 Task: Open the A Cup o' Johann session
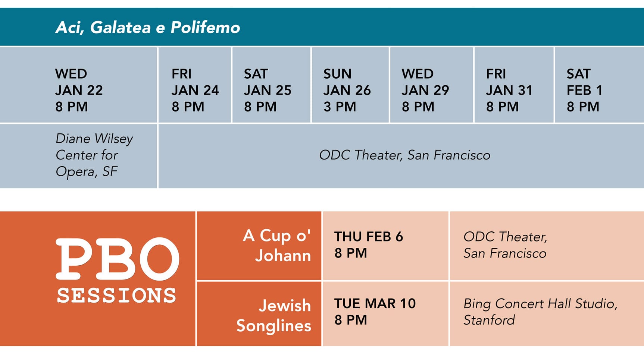tap(277, 246)
